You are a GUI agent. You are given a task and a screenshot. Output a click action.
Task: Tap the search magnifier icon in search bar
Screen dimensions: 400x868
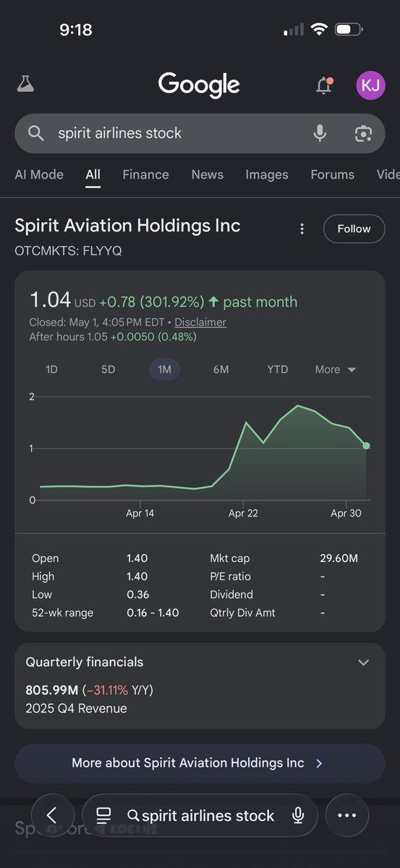tap(35, 133)
